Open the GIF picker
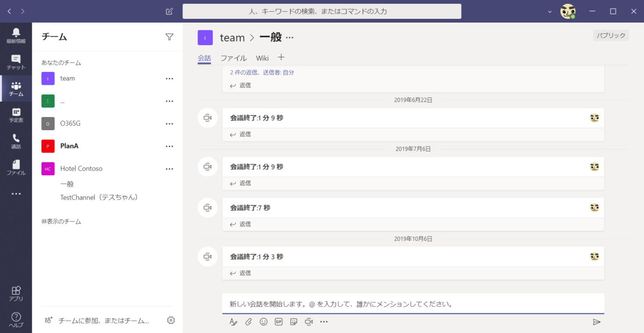This screenshot has width=644, height=333. [x=278, y=322]
